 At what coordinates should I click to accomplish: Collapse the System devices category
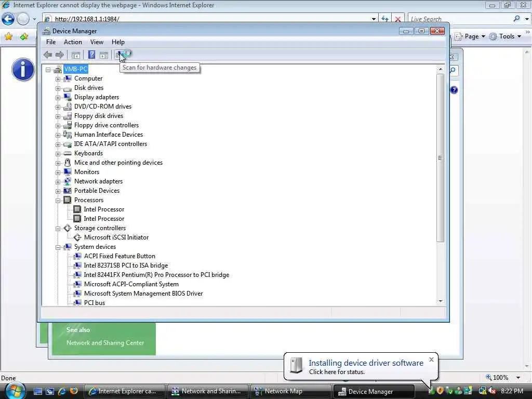(x=58, y=247)
